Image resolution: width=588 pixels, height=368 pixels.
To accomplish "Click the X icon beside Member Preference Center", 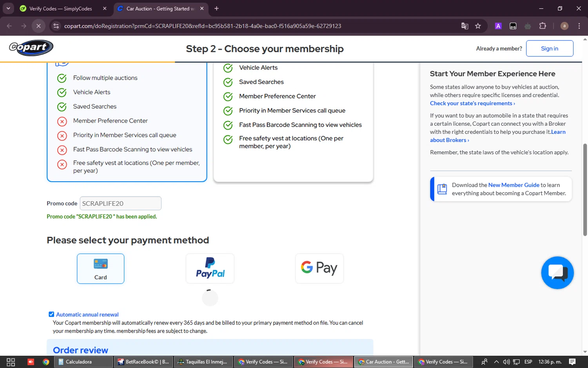I will click(62, 121).
